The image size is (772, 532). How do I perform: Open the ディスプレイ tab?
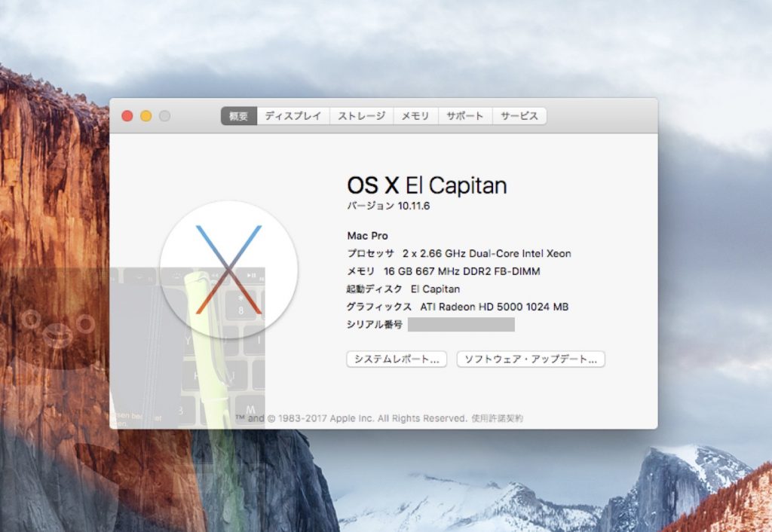pos(293,116)
